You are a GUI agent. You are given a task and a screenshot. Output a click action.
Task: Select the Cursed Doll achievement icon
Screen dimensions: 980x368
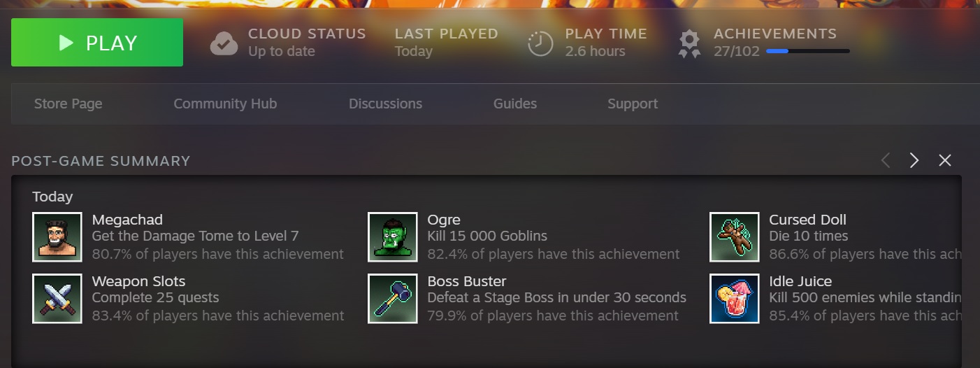click(x=735, y=237)
